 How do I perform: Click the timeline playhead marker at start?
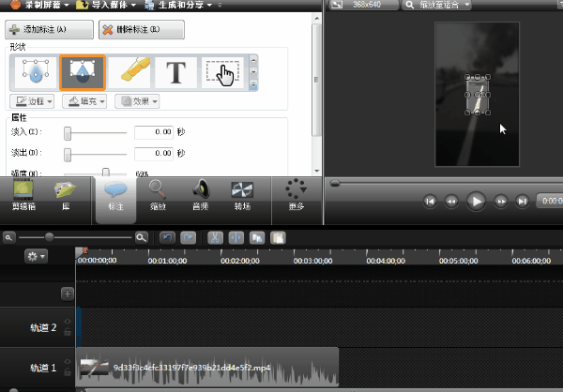81,251
